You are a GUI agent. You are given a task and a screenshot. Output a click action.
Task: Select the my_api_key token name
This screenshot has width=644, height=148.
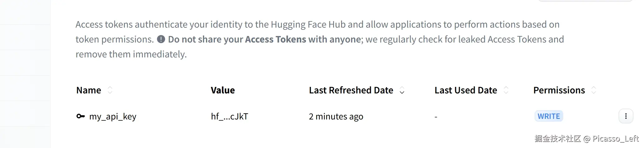(113, 117)
